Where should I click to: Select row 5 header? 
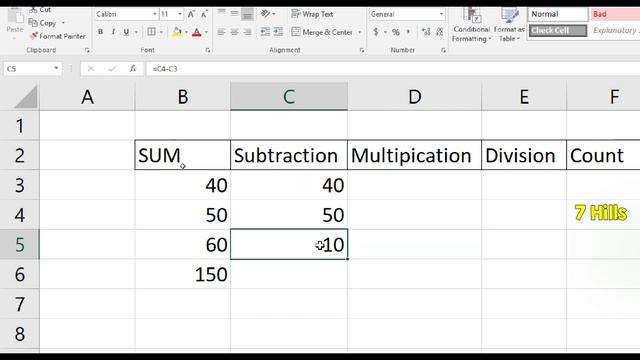(20, 244)
